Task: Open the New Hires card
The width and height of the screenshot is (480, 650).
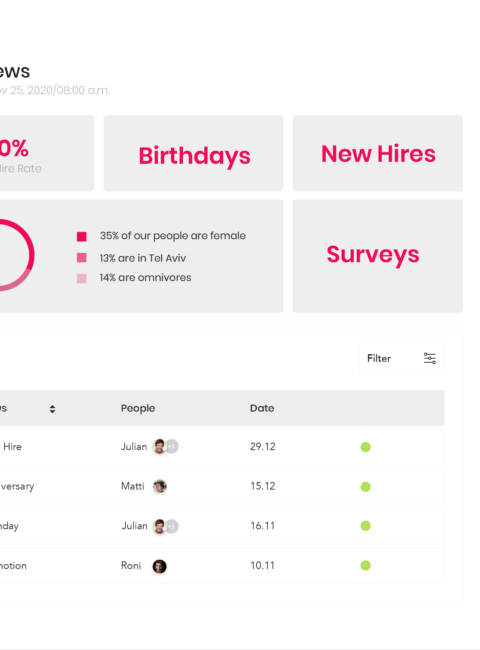Action: (378, 153)
